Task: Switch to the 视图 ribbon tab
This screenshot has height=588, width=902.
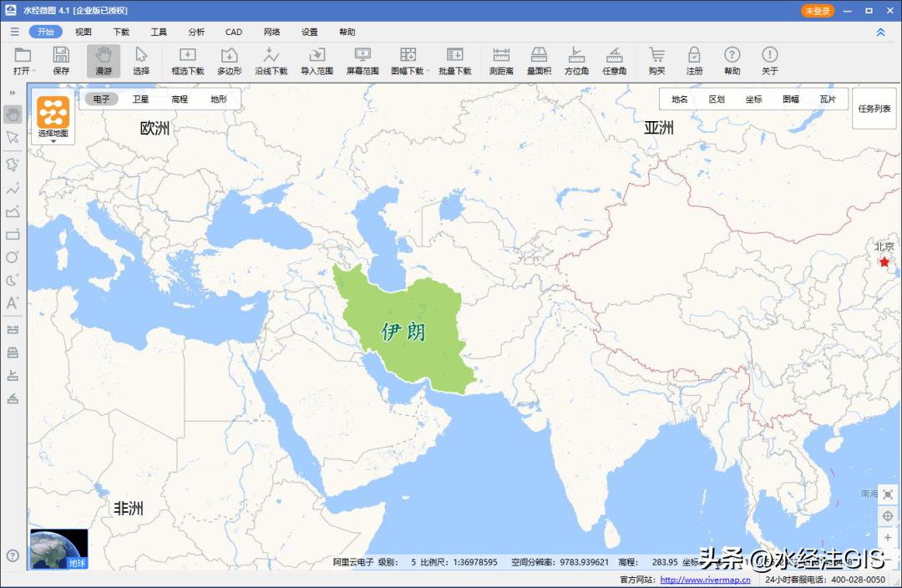Action: click(x=84, y=32)
